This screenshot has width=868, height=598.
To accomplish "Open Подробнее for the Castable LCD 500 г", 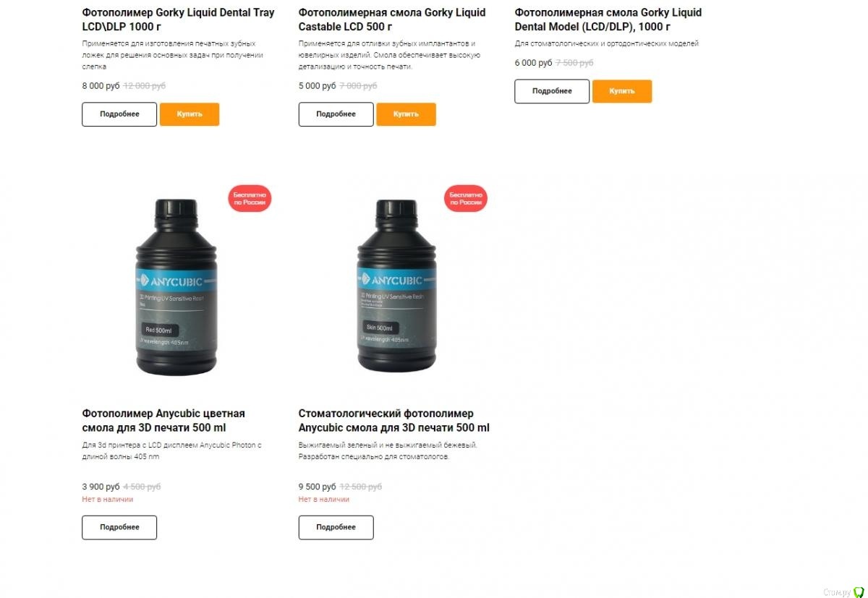I will tap(336, 114).
